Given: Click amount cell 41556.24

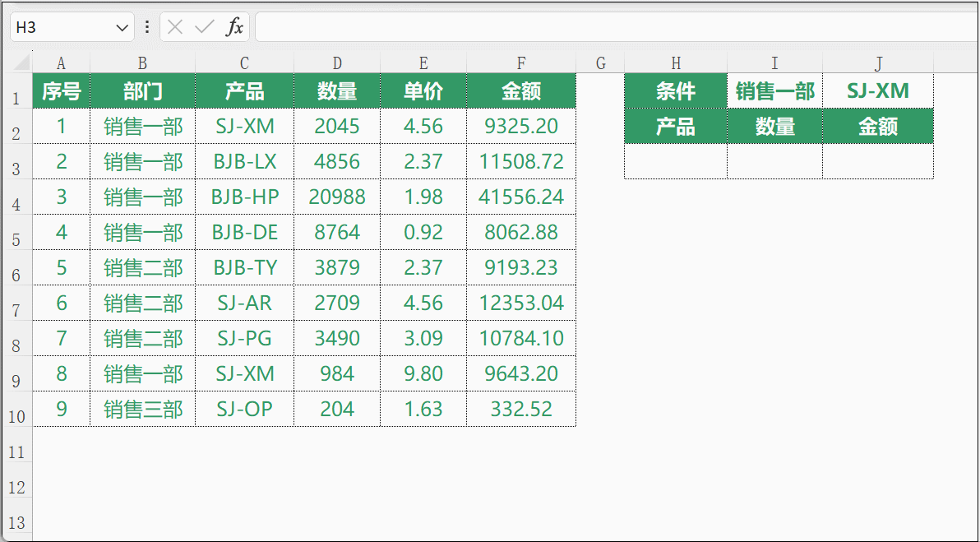Looking at the screenshot, I should (x=521, y=197).
